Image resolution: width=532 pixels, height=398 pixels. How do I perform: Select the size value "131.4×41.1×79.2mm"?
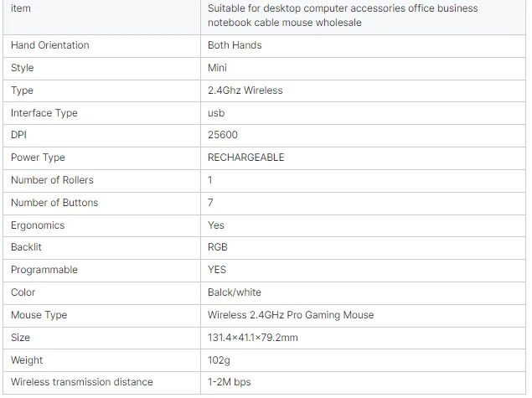coord(253,338)
